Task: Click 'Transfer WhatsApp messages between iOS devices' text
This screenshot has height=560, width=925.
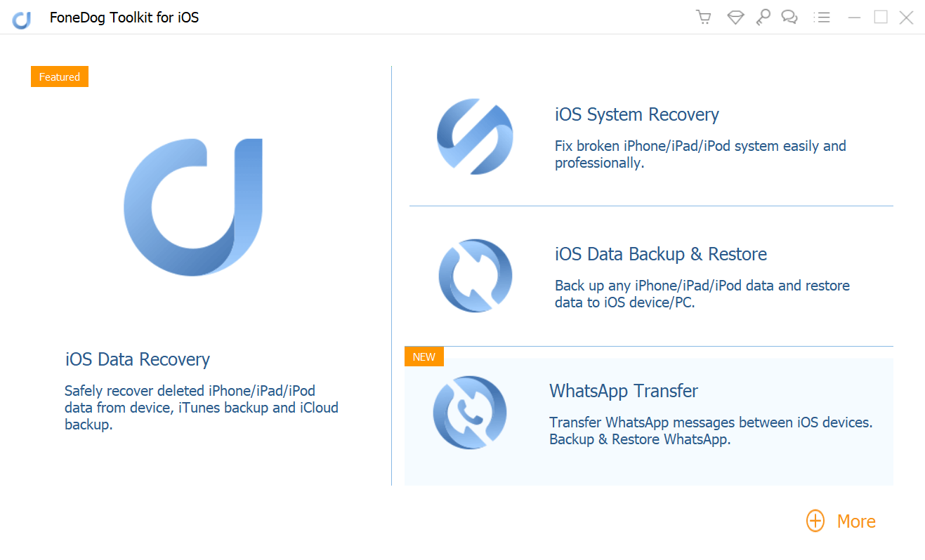Action: 711,431
